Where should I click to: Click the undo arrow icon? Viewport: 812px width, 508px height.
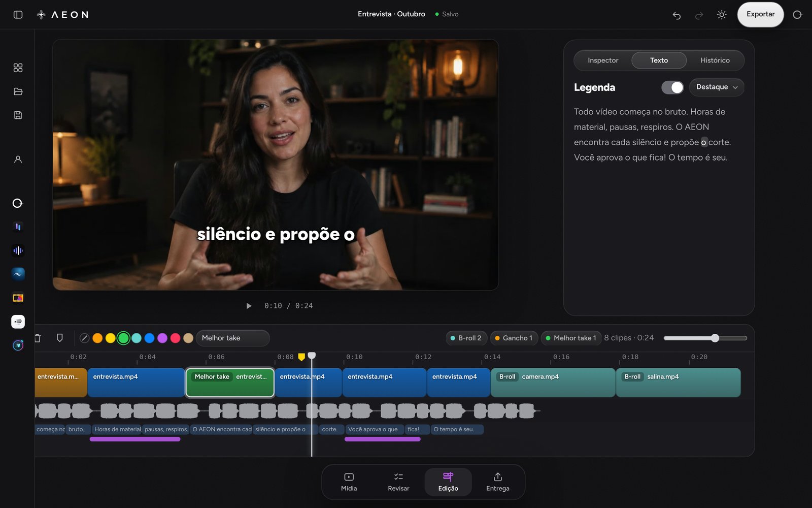pos(676,15)
